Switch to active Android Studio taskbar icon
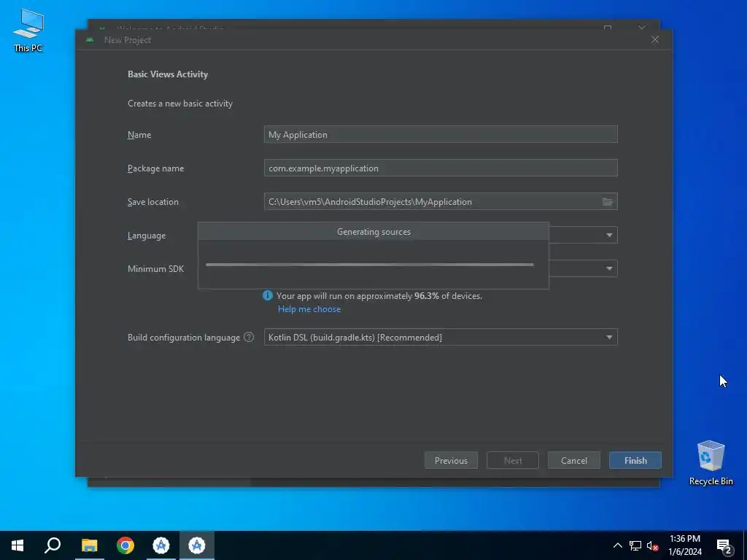 (x=197, y=545)
